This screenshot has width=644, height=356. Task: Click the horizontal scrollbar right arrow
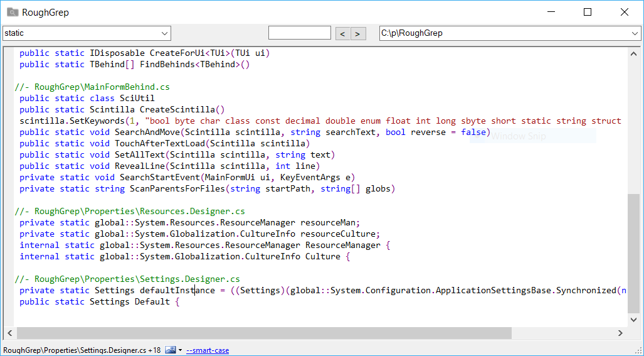click(620, 333)
